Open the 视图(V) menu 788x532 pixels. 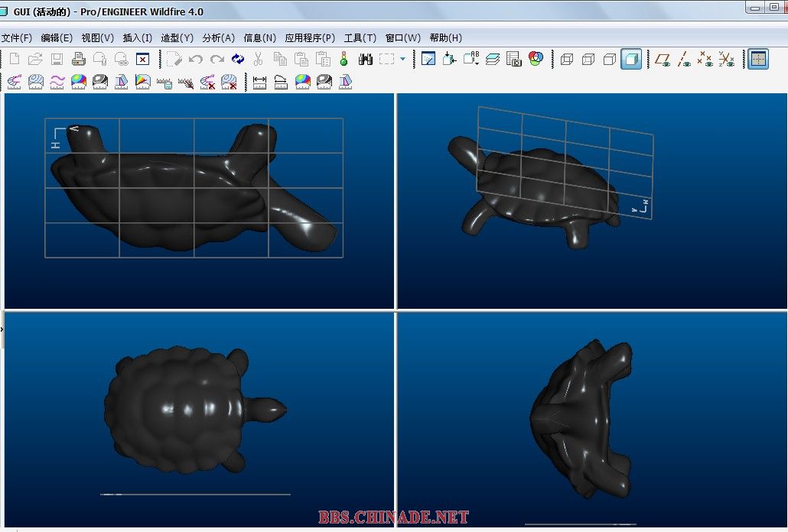coord(97,38)
